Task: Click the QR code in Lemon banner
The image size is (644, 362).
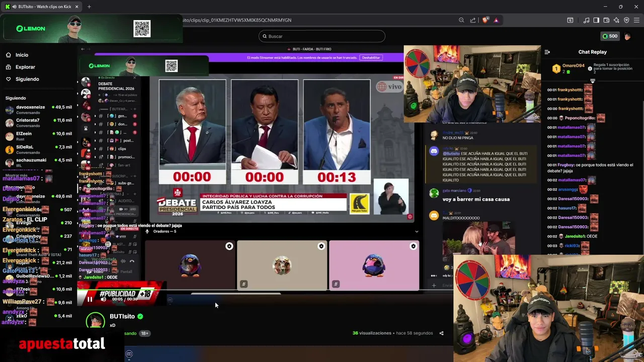Action: point(142,29)
